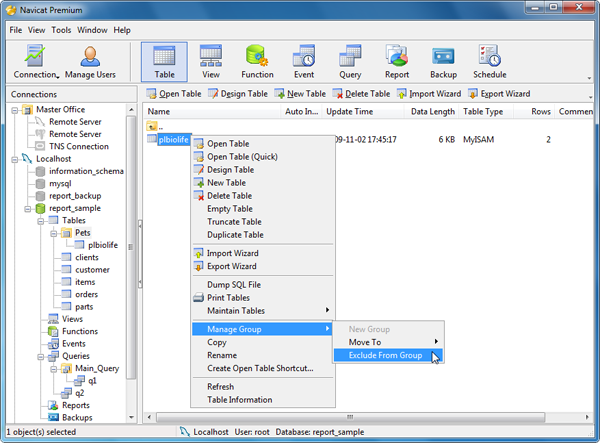
Task: Open the Connection toolbar button
Action: (36, 62)
